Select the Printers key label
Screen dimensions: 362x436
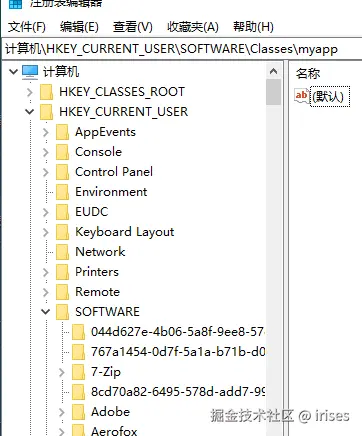[x=97, y=272]
